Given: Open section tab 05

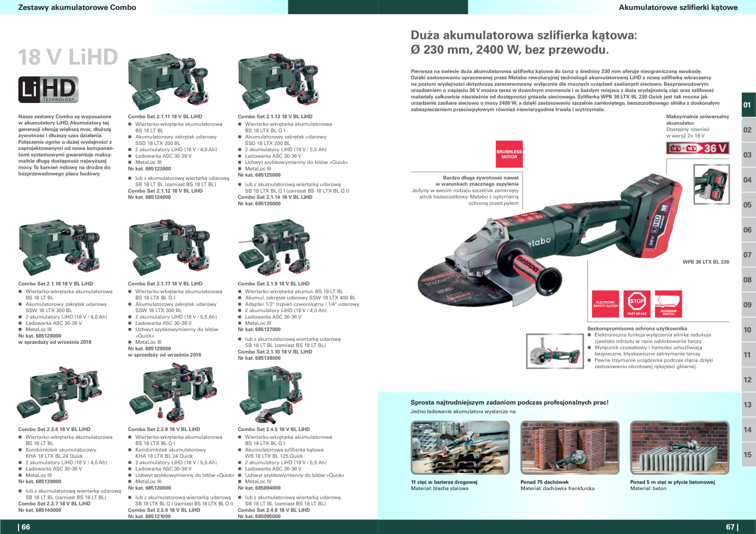Looking at the screenshot, I should pos(747,205).
